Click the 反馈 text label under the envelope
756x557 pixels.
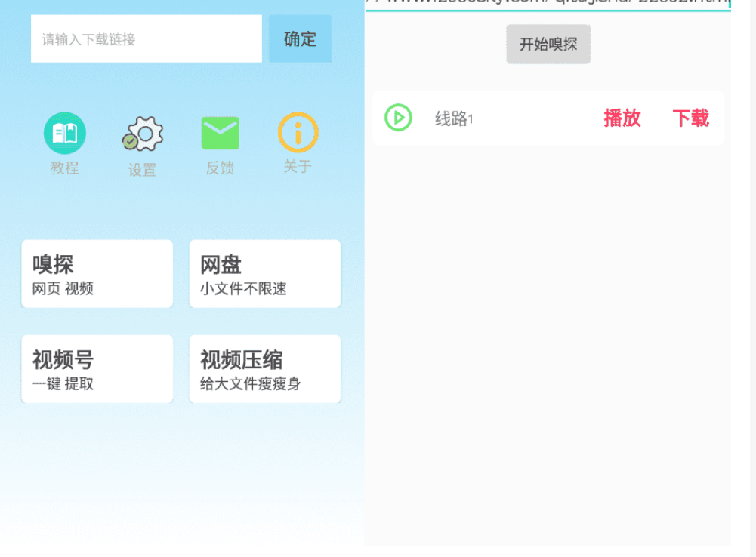click(220, 168)
